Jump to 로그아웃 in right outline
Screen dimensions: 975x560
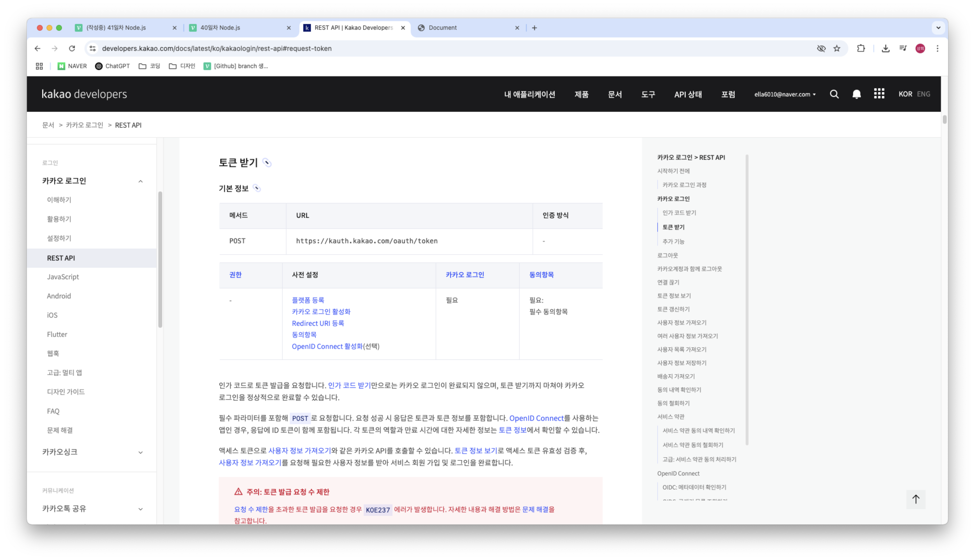667,255
